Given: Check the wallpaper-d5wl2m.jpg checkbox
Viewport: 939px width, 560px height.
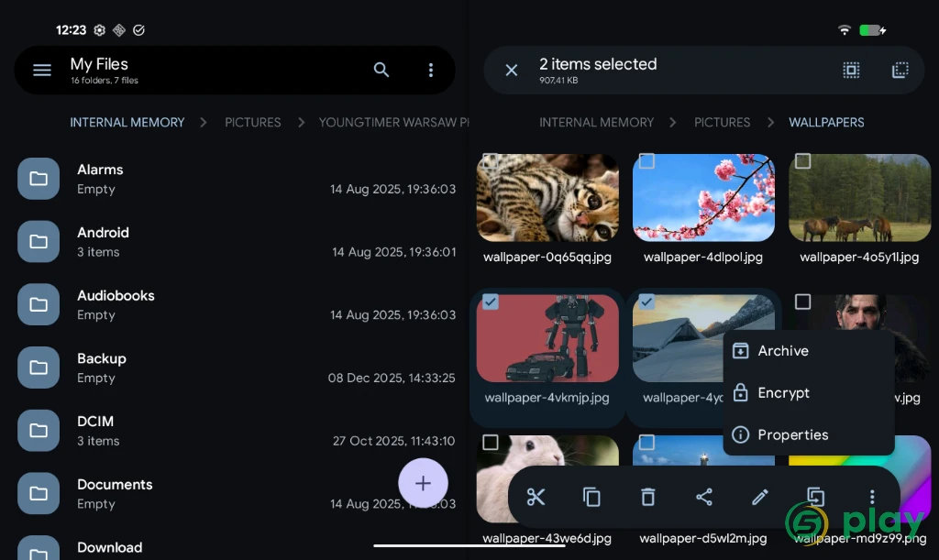Looking at the screenshot, I should click(646, 442).
